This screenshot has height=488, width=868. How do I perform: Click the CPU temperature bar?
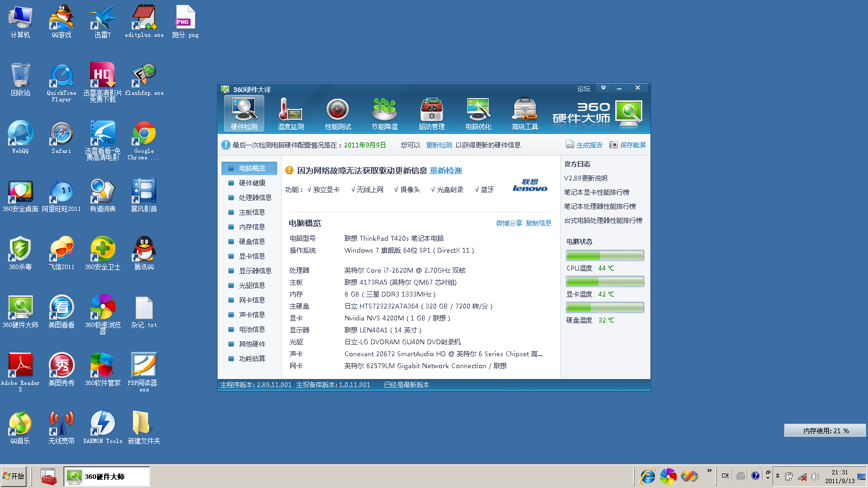coord(605,255)
